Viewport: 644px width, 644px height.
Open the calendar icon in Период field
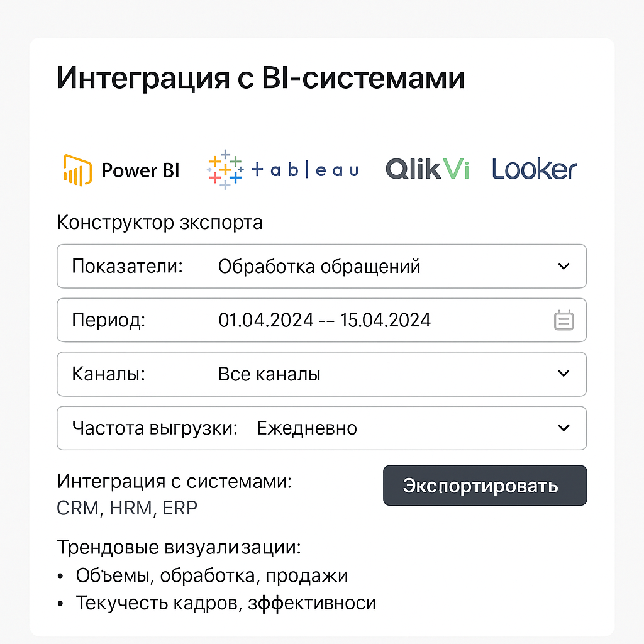pyautogui.click(x=563, y=320)
